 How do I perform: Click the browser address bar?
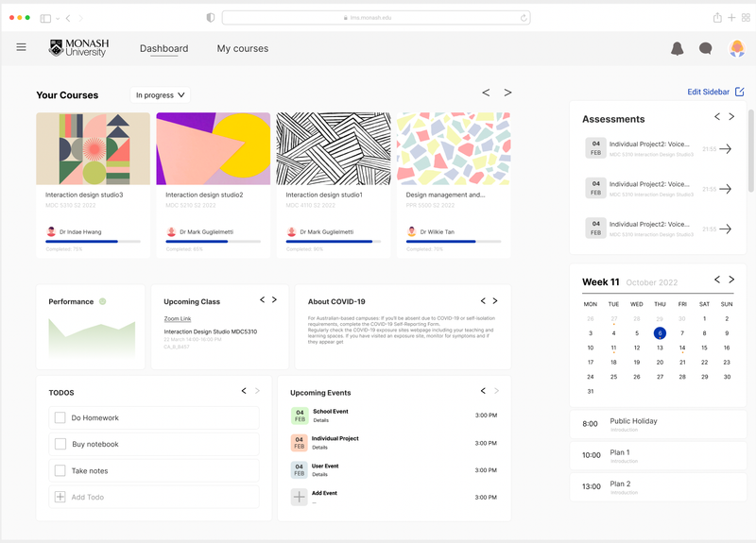376,18
